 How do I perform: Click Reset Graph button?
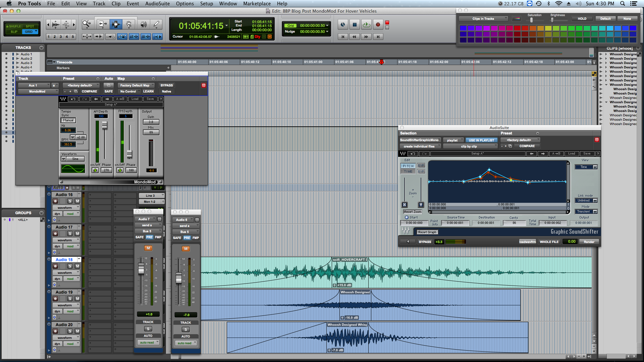[427, 232]
